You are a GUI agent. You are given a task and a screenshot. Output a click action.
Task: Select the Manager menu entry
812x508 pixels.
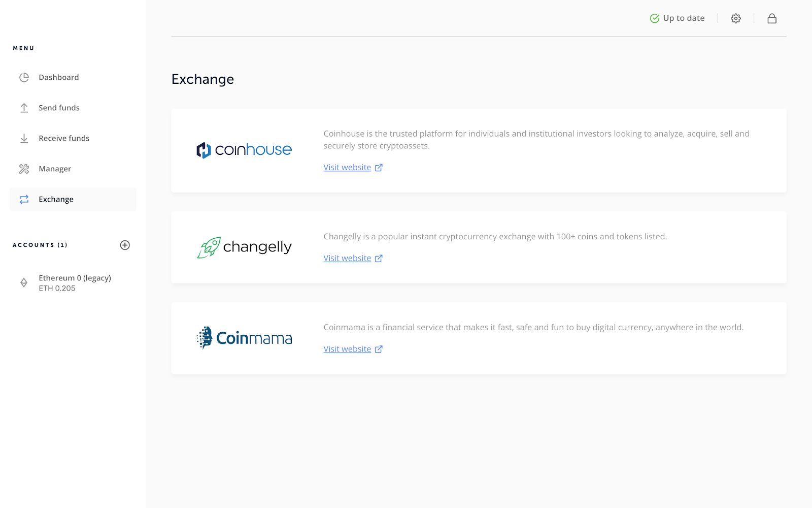pyautogui.click(x=55, y=169)
